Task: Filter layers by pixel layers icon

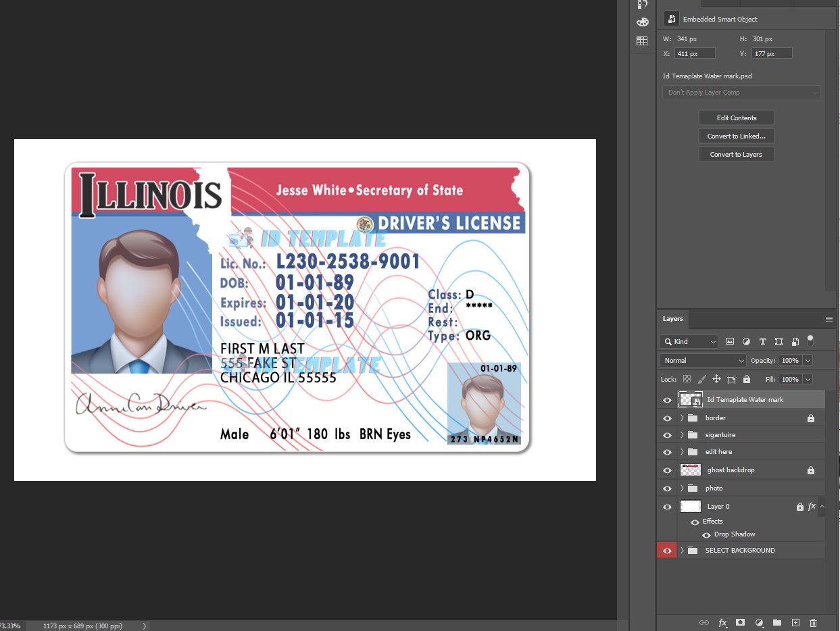Action: [730, 342]
